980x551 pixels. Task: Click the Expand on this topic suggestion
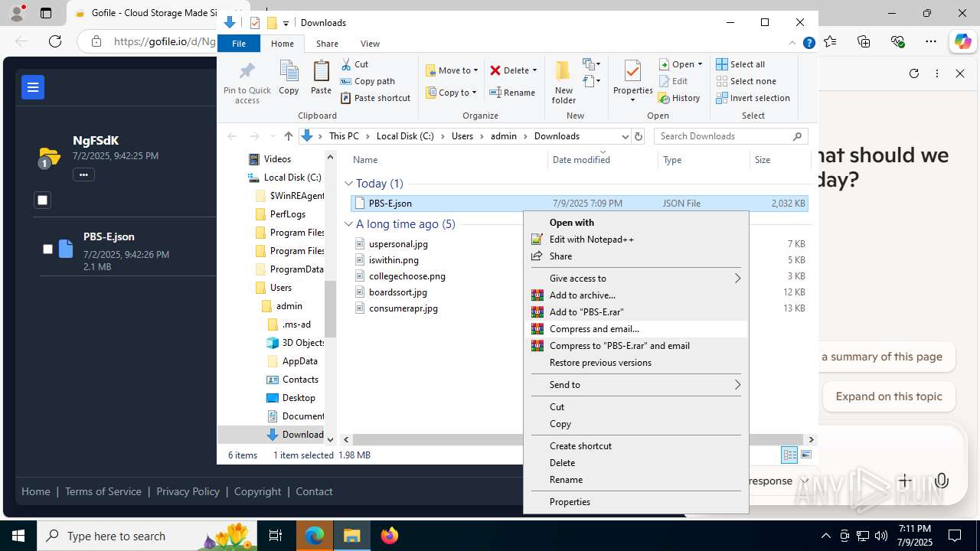tap(889, 396)
